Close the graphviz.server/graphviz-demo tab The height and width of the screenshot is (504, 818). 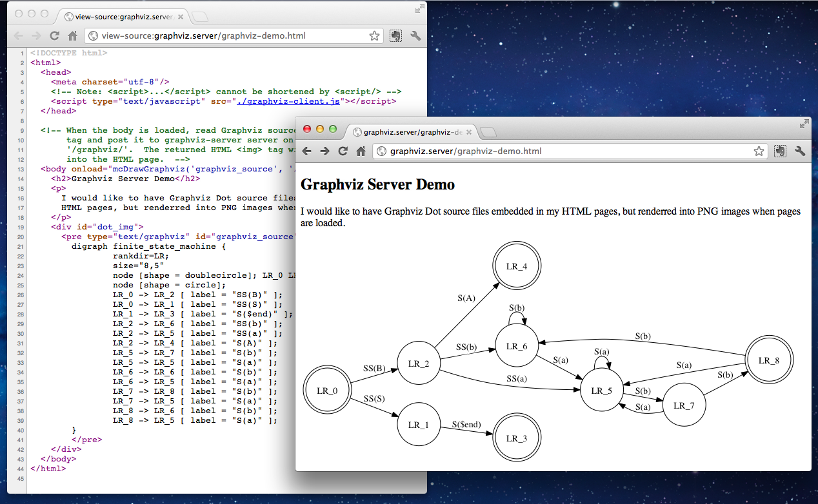coord(469,133)
